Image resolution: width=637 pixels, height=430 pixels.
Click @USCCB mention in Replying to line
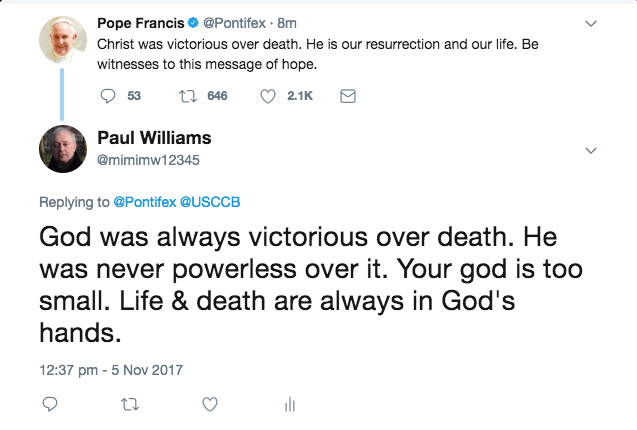(x=210, y=202)
